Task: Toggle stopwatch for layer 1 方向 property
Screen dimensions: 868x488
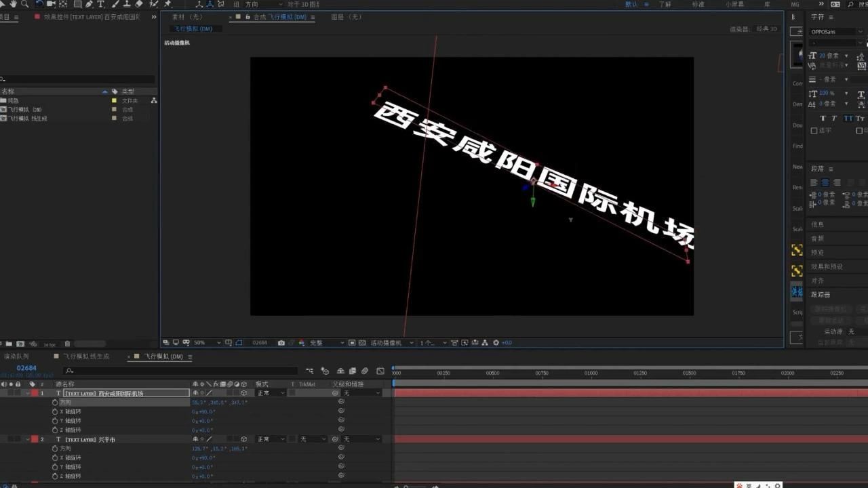Action: tap(55, 402)
